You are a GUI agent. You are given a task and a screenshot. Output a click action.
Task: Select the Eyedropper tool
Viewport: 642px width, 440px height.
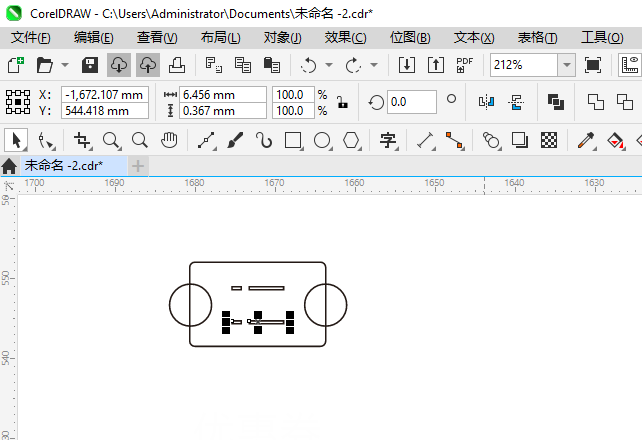(586, 141)
